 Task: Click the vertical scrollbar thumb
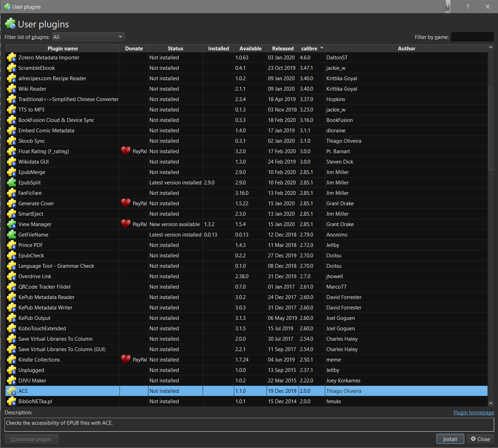[x=491, y=128]
